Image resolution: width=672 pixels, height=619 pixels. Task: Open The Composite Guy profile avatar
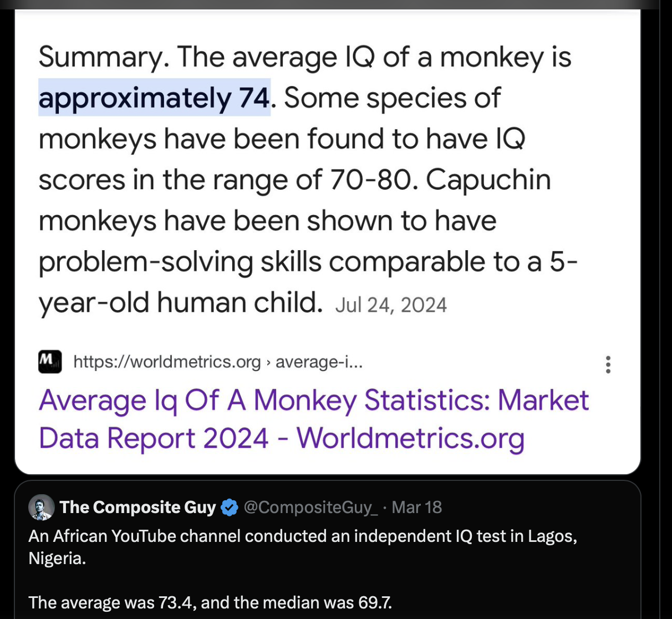point(42,508)
